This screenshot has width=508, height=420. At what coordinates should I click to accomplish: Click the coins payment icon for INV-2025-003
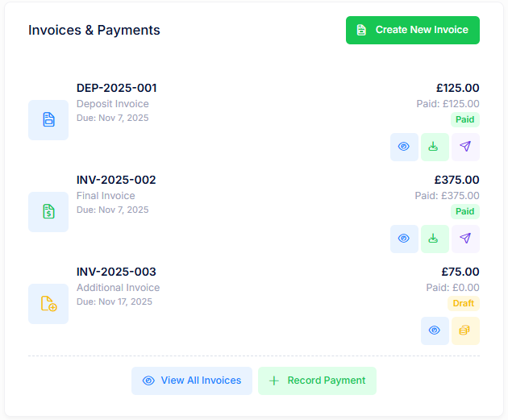(x=465, y=331)
